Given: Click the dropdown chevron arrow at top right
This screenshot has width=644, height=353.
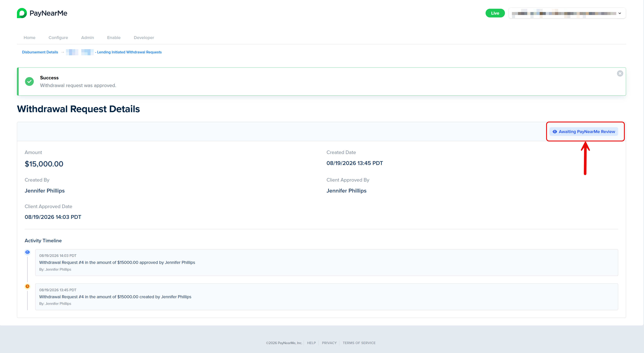Looking at the screenshot, I should [620, 13].
